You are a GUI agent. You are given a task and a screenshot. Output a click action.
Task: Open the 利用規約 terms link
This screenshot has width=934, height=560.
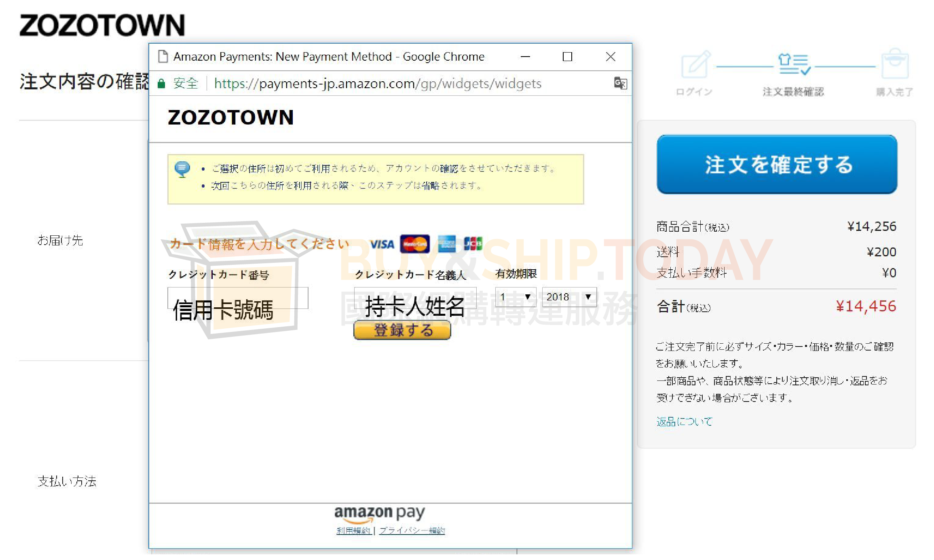coord(353,530)
